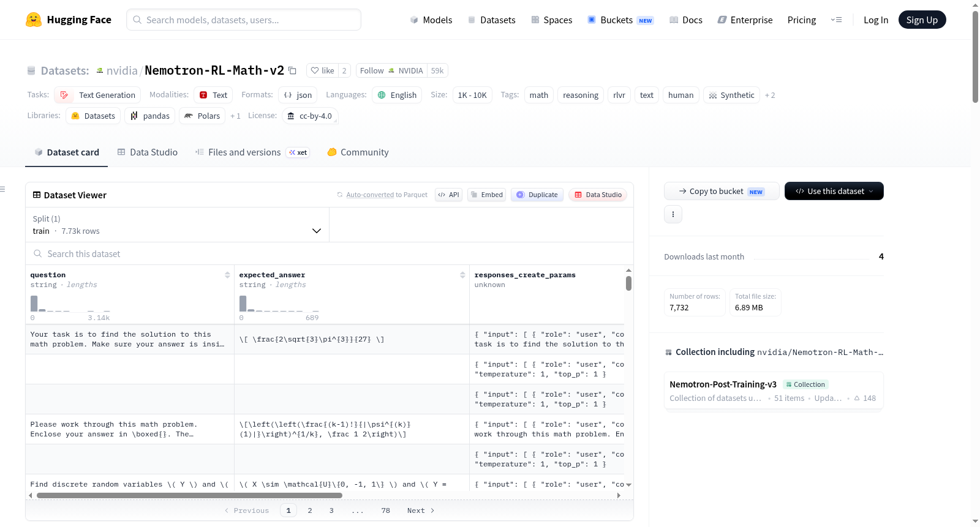Expand the Split train selector
The image size is (980, 527).
177,225
